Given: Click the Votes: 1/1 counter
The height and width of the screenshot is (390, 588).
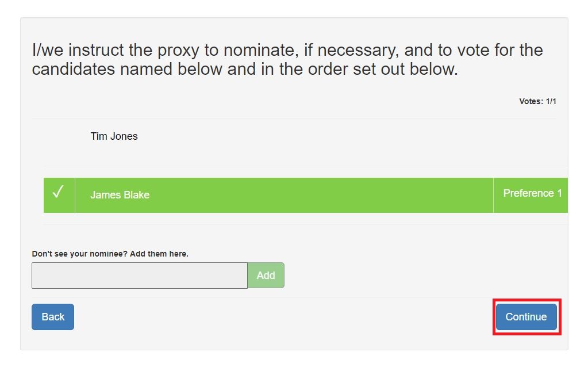Looking at the screenshot, I should click(537, 101).
